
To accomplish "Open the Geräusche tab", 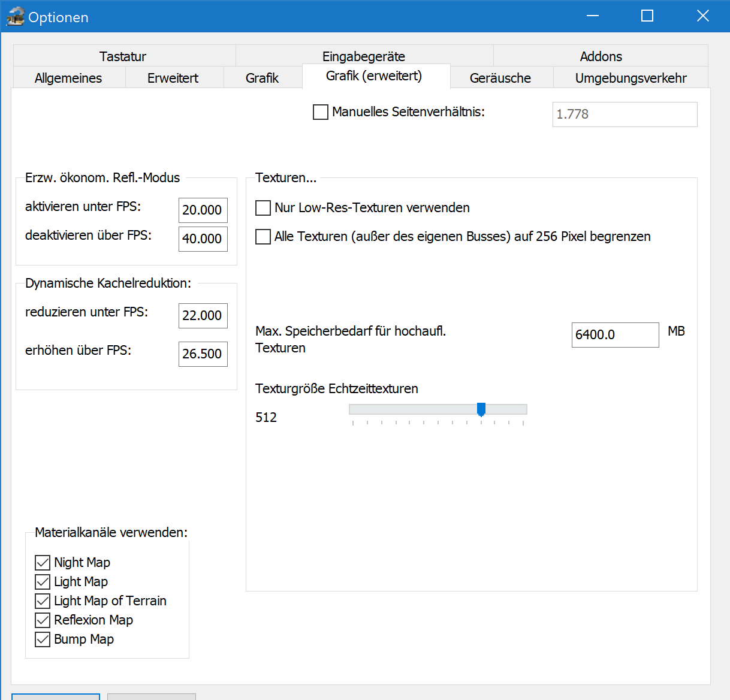I will click(x=500, y=78).
